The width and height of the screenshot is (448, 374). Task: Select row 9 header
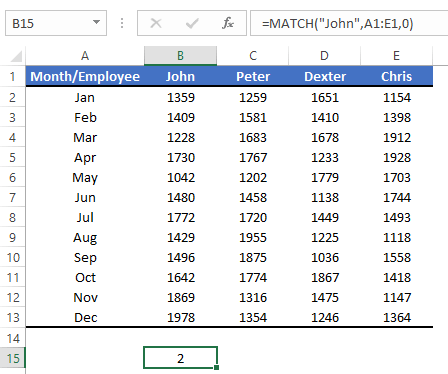tap(13, 237)
